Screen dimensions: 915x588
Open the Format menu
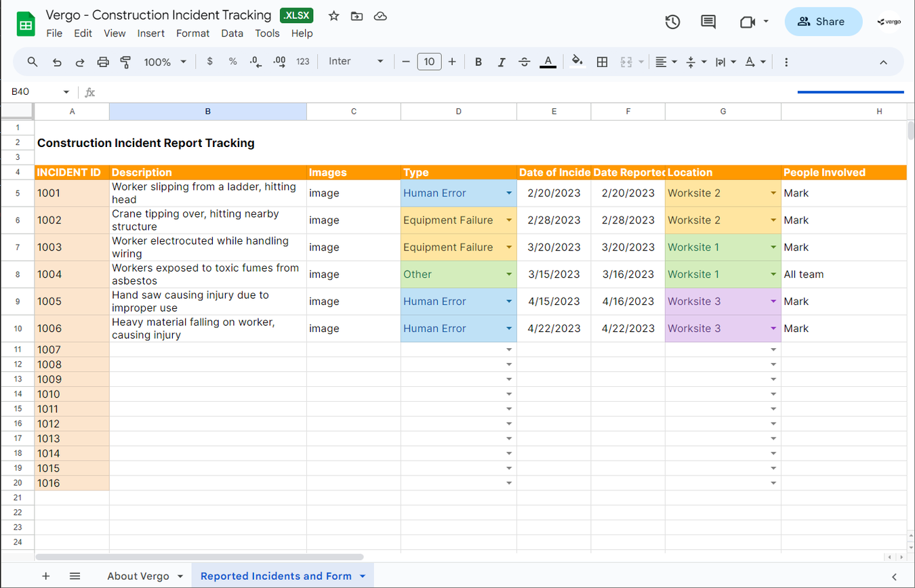192,33
